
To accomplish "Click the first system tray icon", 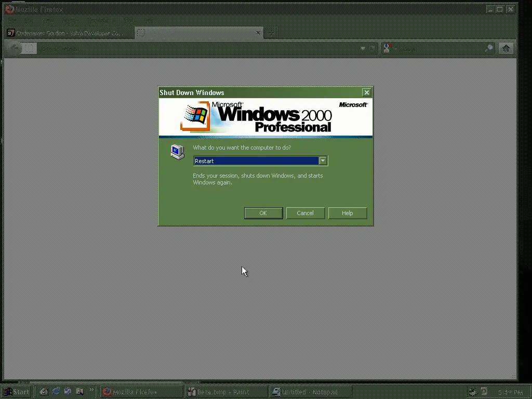I will (x=473, y=392).
